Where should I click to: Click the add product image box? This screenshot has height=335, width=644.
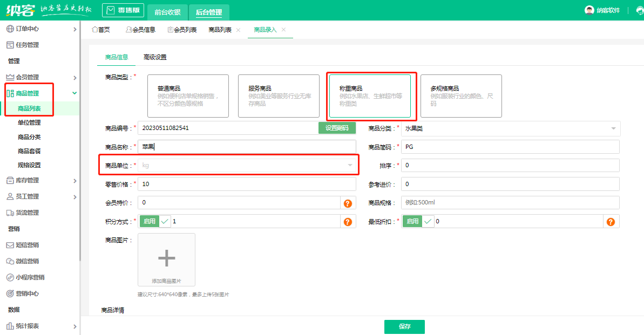166,259
